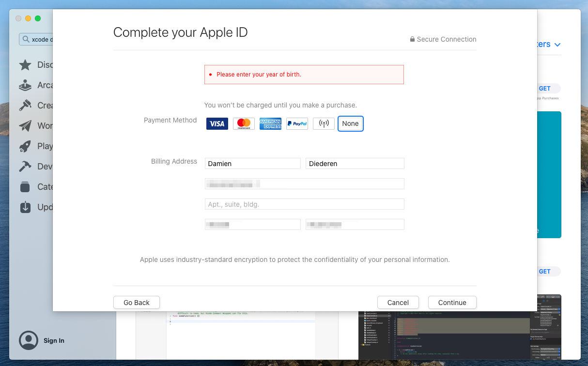
Task: Click the Cancel button
Action: pos(398,303)
